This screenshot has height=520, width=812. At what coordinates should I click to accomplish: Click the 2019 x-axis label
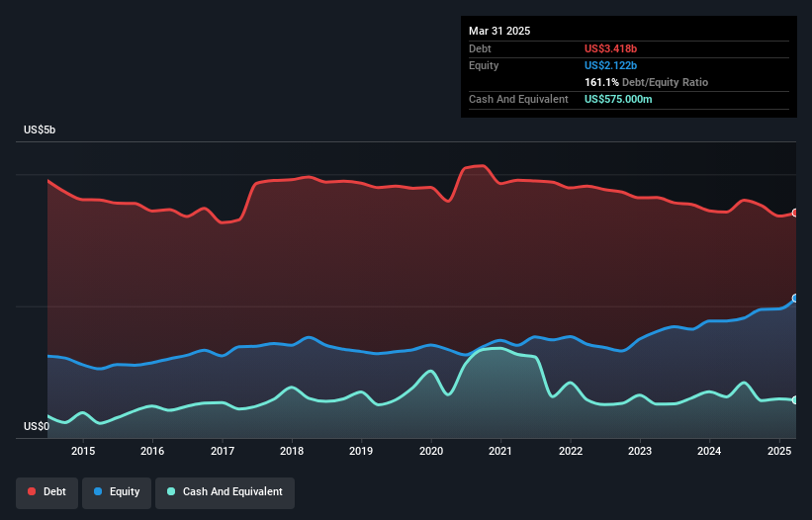tap(361, 451)
